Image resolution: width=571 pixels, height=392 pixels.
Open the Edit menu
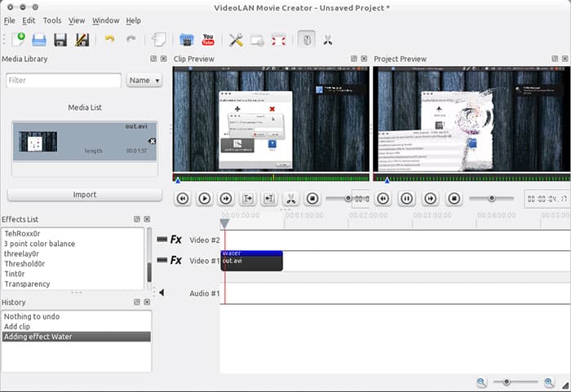[29, 20]
